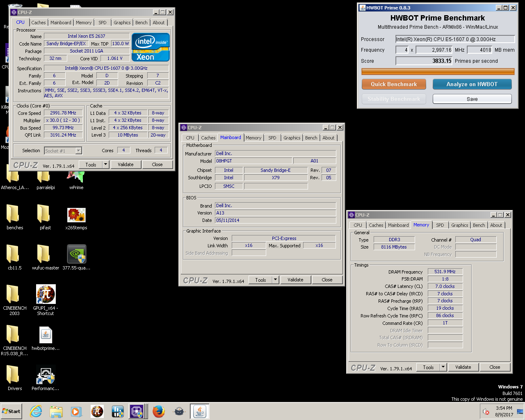Viewport: 525px width, 420px height.
Task: Click Analyze on HWBOT button
Action: click(x=472, y=84)
